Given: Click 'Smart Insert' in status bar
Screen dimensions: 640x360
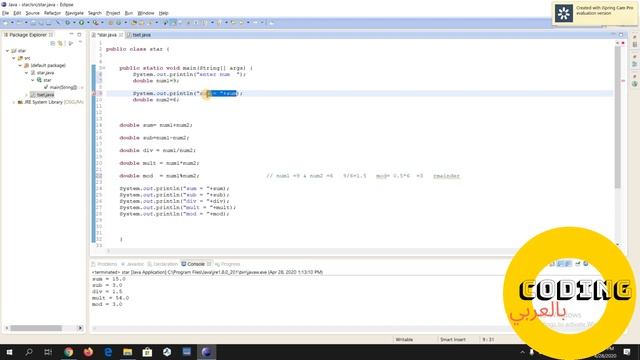Looking at the screenshot, I should 453,339.
